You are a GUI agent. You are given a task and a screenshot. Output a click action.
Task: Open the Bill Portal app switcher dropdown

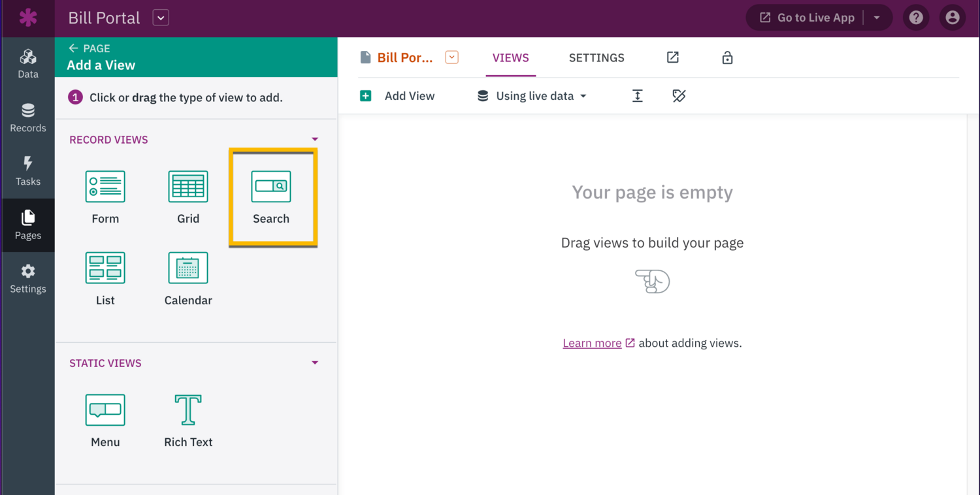[x=160, y=18]
